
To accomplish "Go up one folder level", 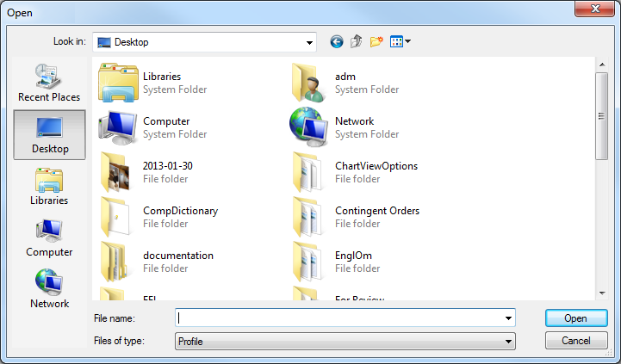I will click(x=356, y=41).
